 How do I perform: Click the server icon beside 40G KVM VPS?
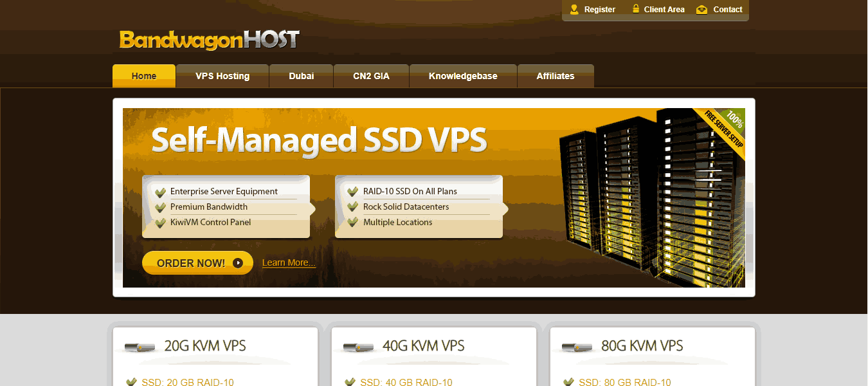tap(358, 347)
